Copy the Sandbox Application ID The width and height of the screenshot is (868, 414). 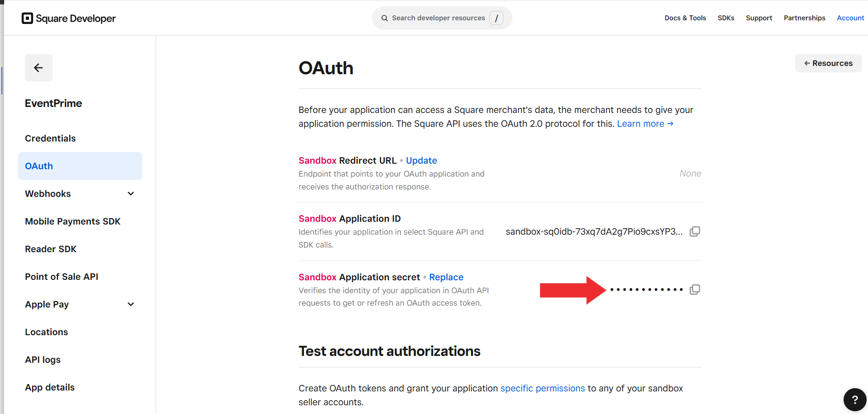695,231
